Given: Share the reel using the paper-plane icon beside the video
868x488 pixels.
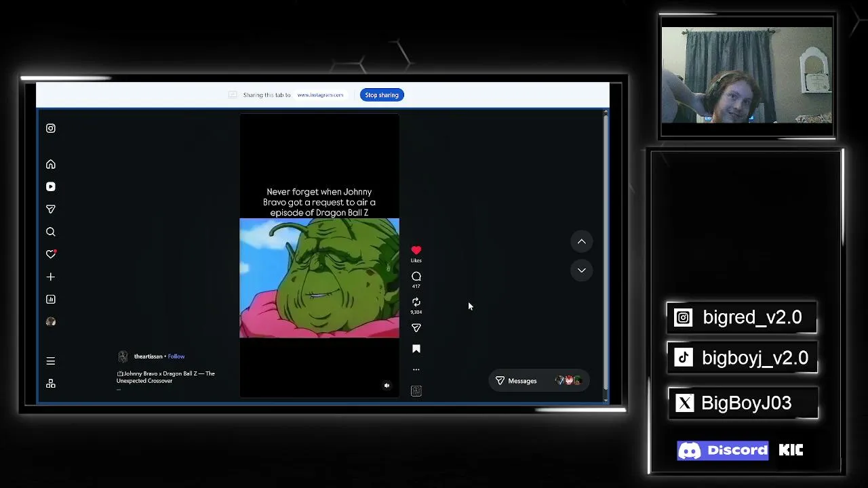Looking at the screenshot, I should point(416,328).
